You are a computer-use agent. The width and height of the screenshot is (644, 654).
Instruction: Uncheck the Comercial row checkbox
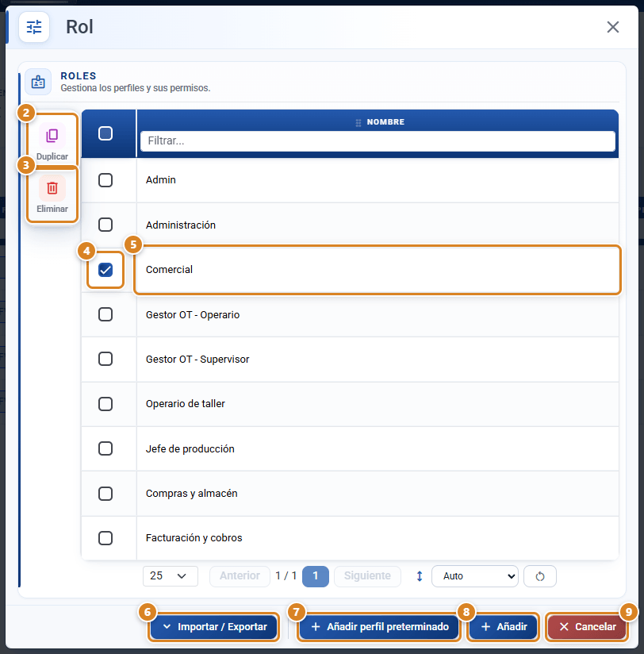pos(105,270)
